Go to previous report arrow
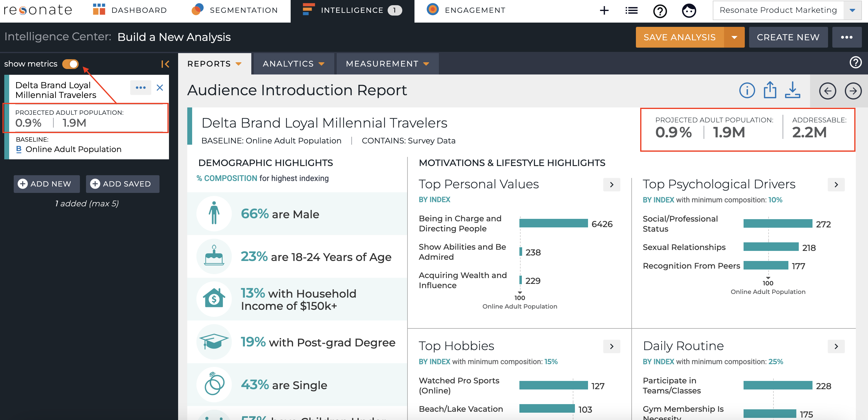This screenshot has width=868, height=420. (x=827, y=91)
